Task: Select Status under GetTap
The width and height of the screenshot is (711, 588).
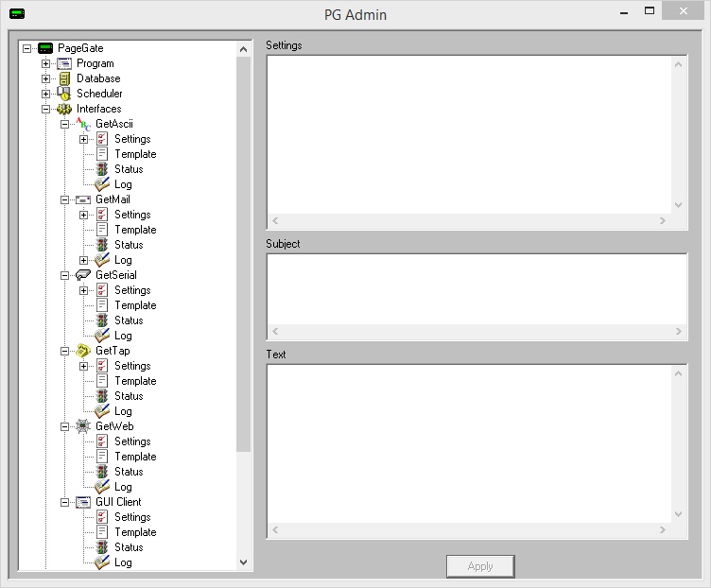Action: (x=129, y=396)
